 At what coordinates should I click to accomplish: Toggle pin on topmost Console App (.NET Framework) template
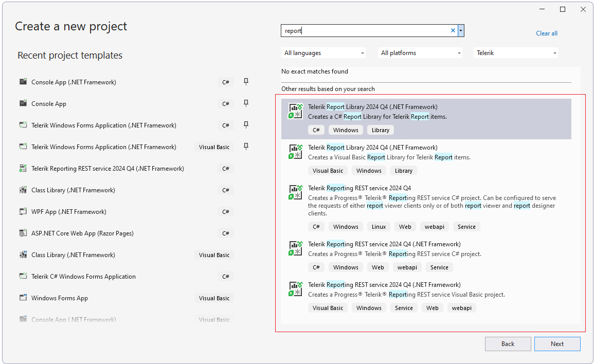pos(246,82)
